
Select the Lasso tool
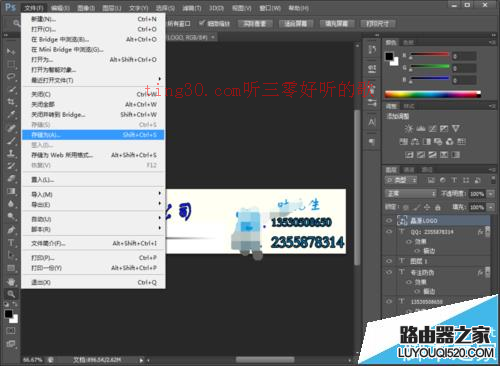click(11, 77)
